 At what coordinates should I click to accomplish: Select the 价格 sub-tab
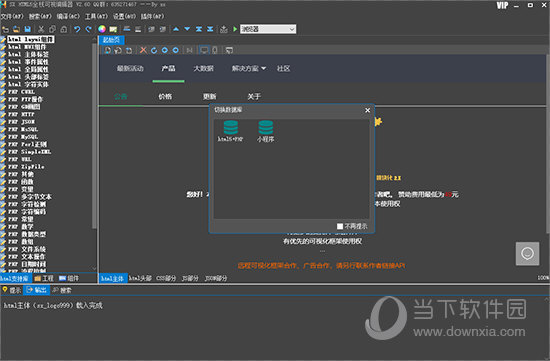point(165,96)
